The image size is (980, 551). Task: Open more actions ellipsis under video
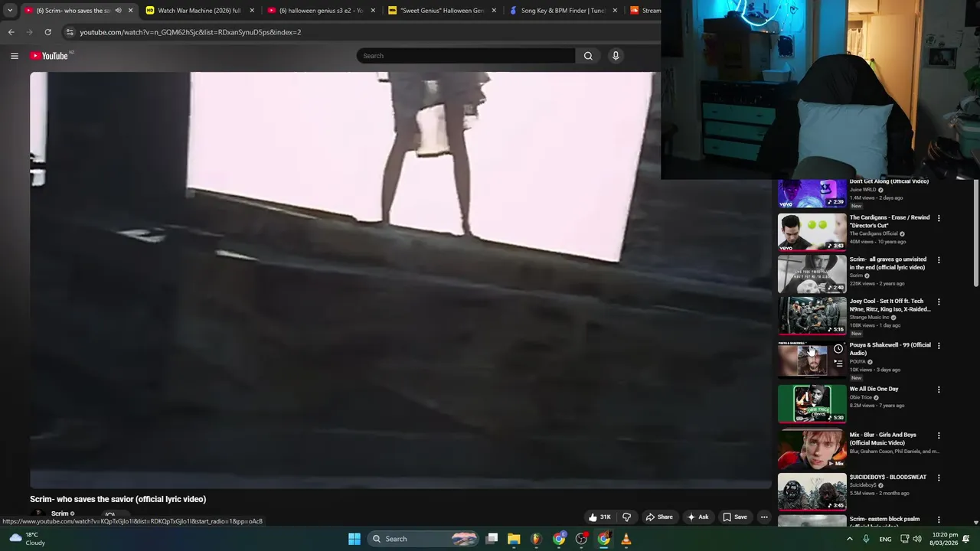point(763,517)
